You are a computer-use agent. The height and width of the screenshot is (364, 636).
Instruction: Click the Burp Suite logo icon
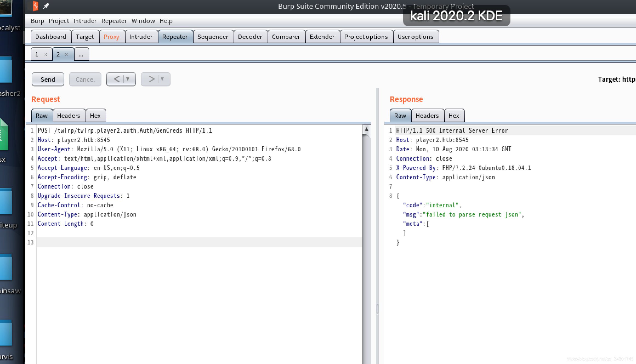click(x=35, y=6)
